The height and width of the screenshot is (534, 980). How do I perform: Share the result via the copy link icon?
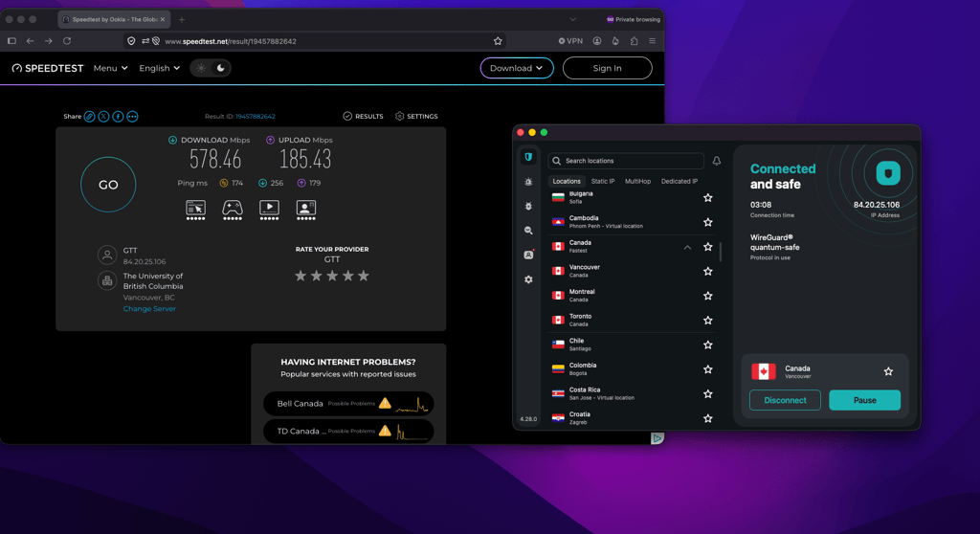tap(89, 117)
